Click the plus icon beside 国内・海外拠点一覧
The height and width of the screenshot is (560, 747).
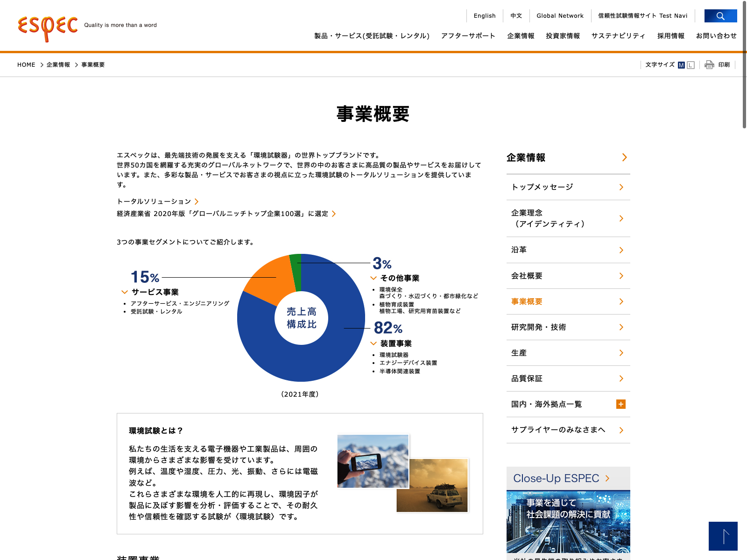[620, 404]
